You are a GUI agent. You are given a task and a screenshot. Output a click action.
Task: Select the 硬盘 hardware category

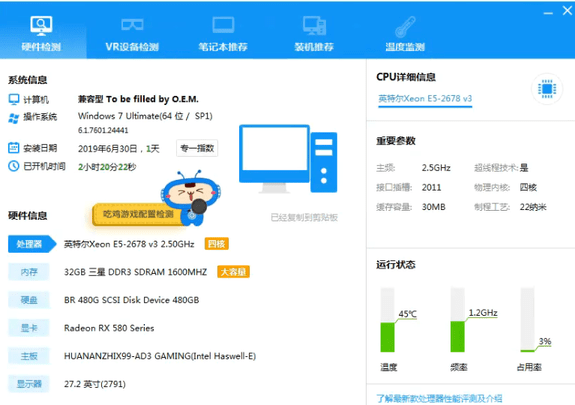point(29,300)
